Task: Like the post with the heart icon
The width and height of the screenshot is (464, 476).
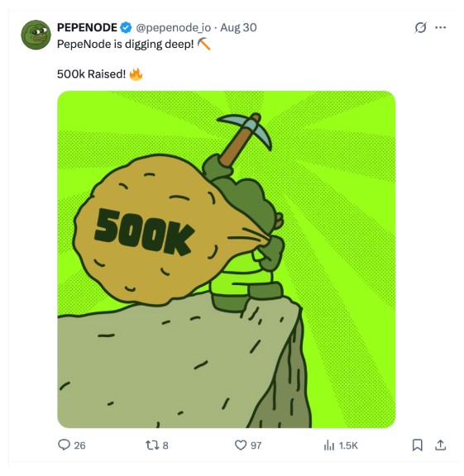Action: [x=241, y=445]
